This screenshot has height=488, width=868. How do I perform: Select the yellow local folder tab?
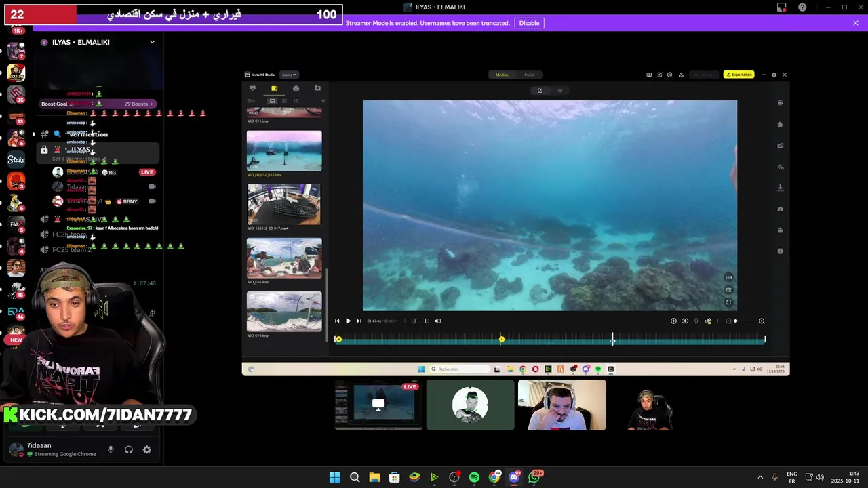coord(275,88)
